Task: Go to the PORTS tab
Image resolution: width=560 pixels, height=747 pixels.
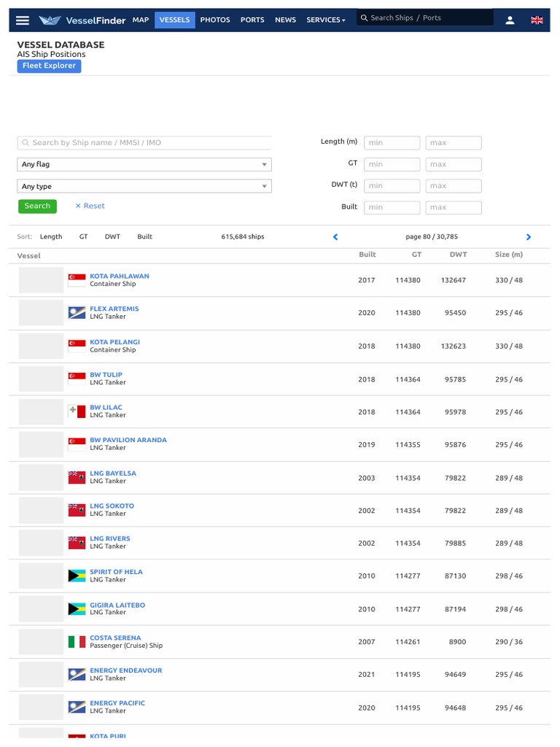Action: (x=252, y=20)
